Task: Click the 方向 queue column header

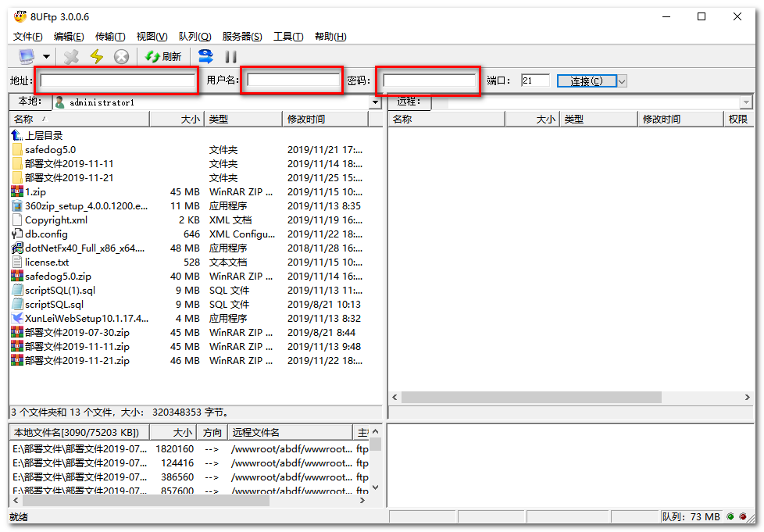Action: coord(212,433)
